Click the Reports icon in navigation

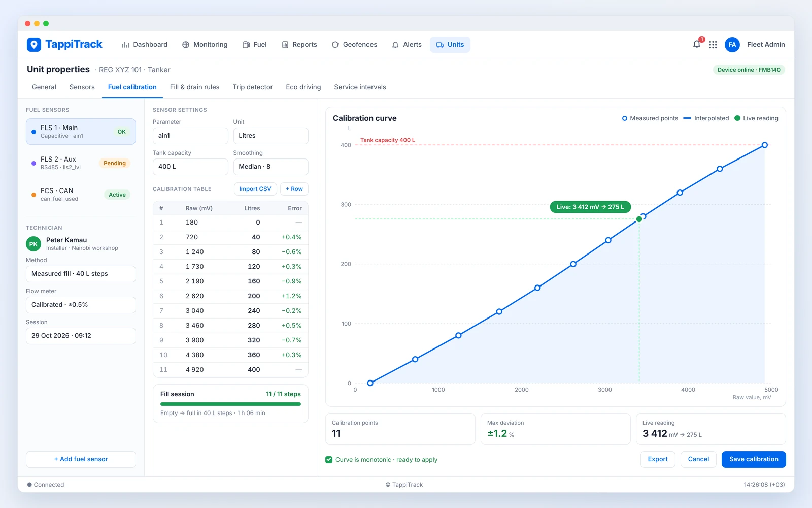[x=285, y=45]
